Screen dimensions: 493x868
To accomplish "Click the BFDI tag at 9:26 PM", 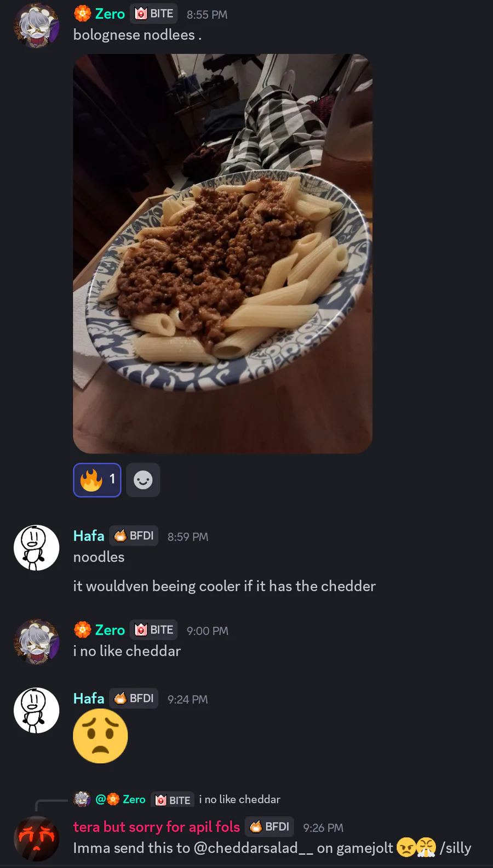I will point(270,827).
